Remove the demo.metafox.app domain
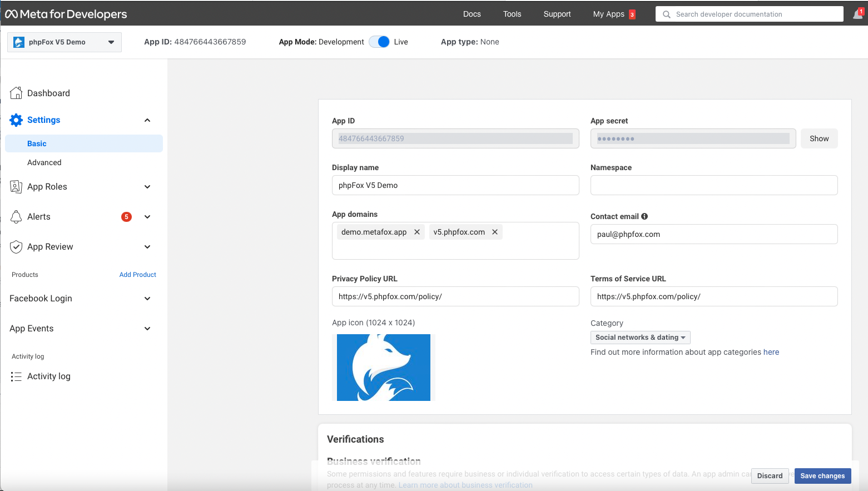868x491 pixels. [417, 232]
